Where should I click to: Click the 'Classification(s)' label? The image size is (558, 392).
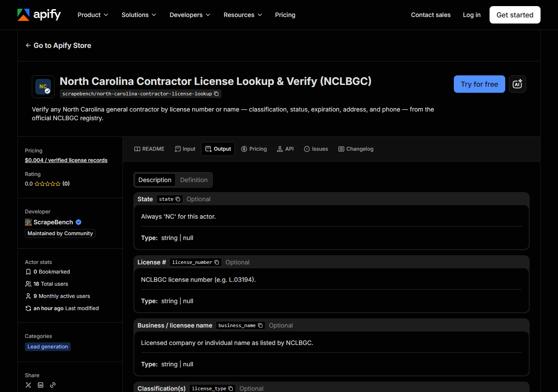[161, 389]
